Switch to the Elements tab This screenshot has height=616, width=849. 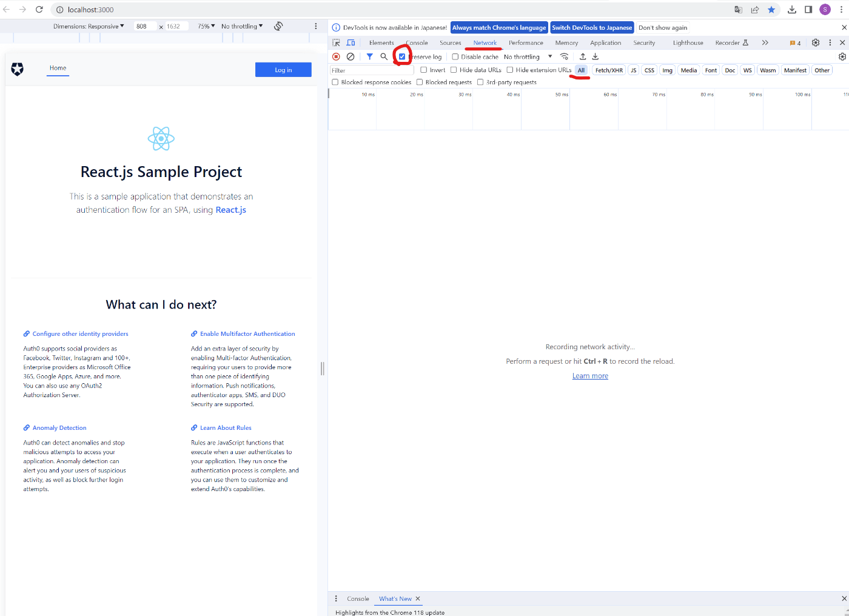381,43
